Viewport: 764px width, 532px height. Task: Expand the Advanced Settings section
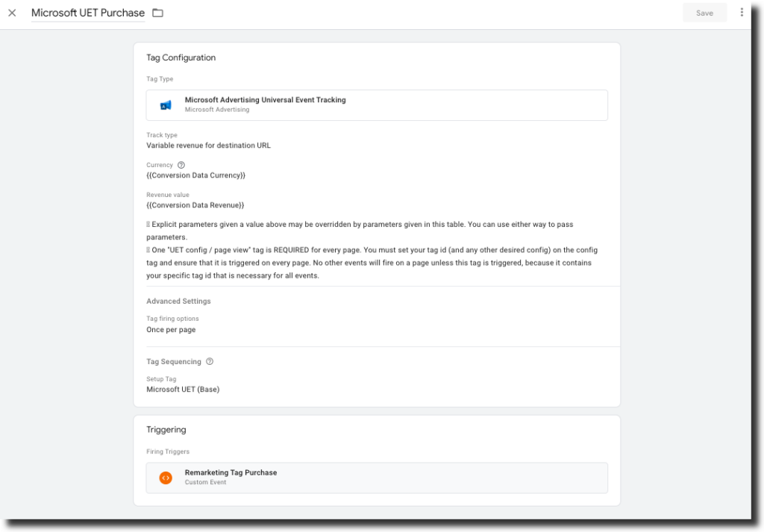click(178, 301)
